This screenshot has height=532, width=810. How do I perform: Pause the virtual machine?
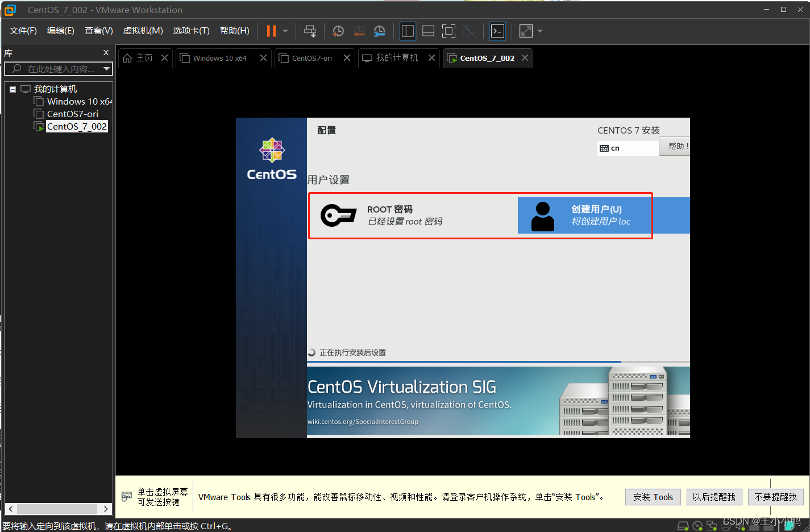click(271, 31)
